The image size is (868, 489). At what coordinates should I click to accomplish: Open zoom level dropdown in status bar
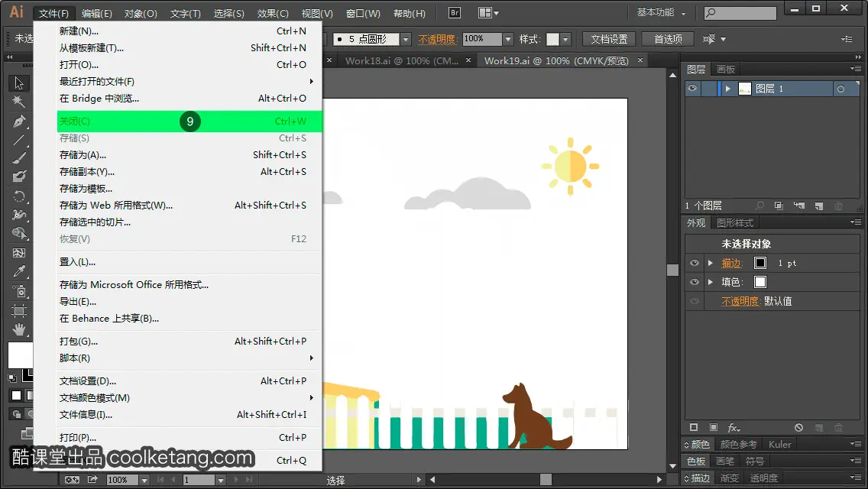click(x=144, y=480)
